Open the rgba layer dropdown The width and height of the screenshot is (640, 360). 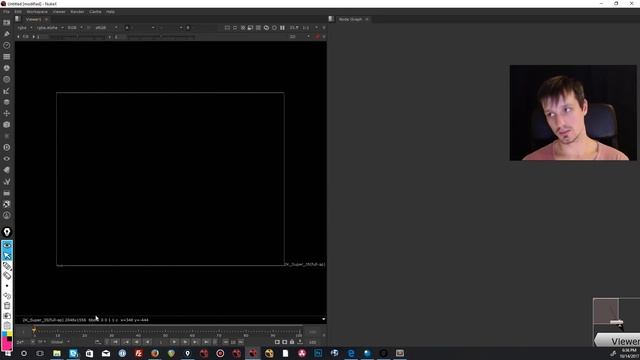click(x=24, y=28)
